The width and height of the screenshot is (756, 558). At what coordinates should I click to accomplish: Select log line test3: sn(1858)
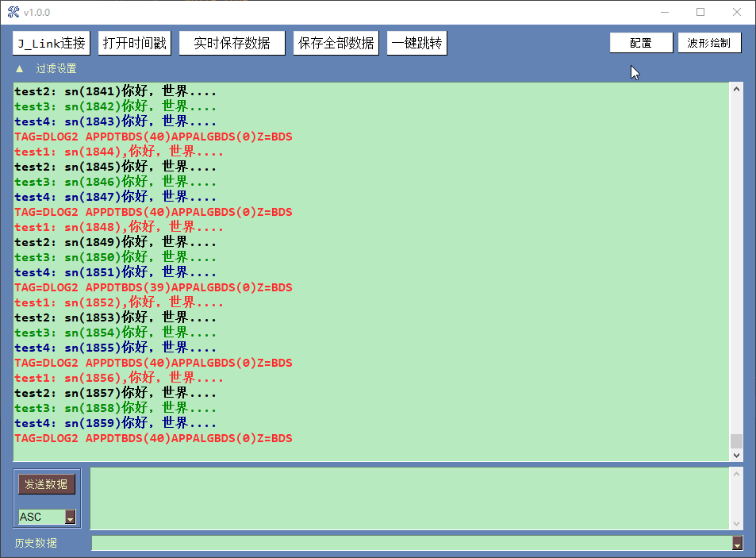[x=116, y=408]
